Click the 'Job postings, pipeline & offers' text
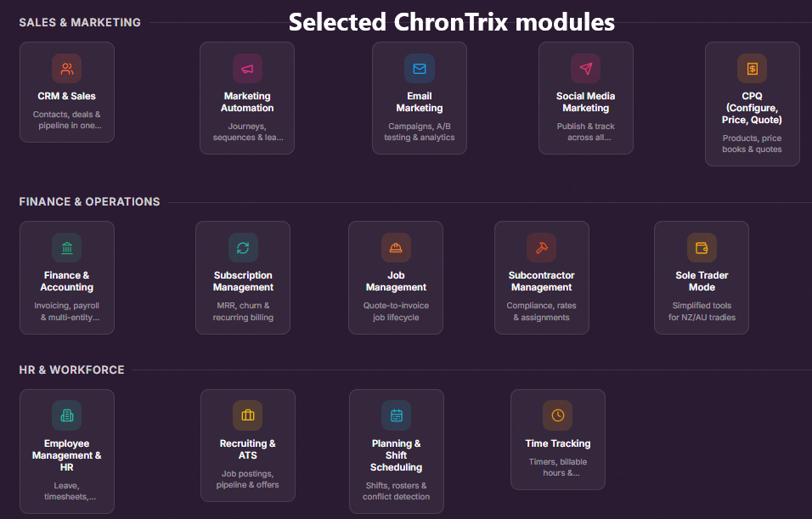The width and height of the screenshot is (812, 519). tap(247, 479)
